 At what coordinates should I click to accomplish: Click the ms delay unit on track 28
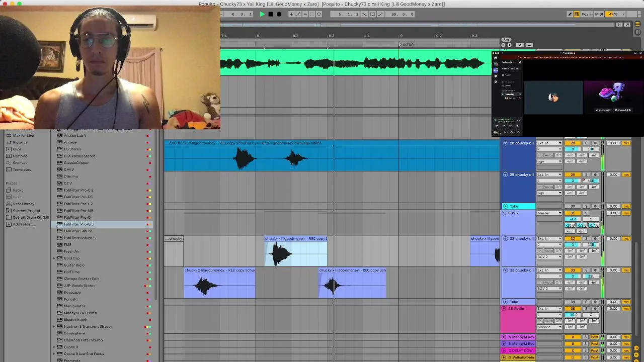[626, 143]
